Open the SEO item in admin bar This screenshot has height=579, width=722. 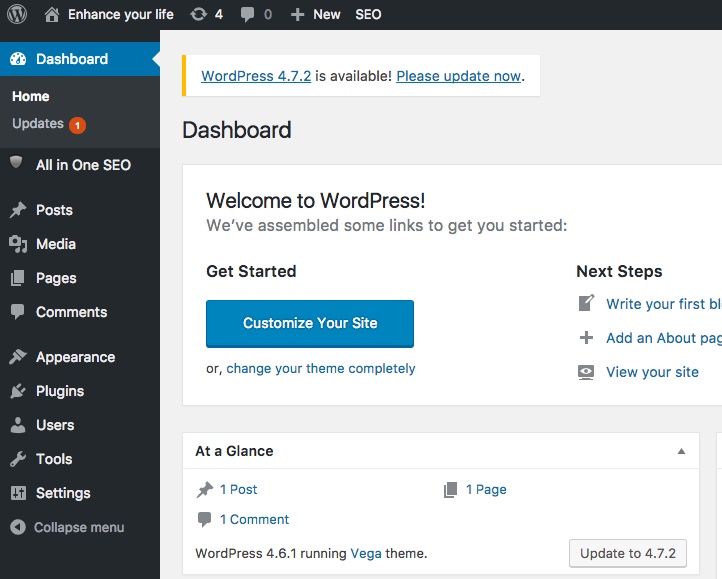368,15
